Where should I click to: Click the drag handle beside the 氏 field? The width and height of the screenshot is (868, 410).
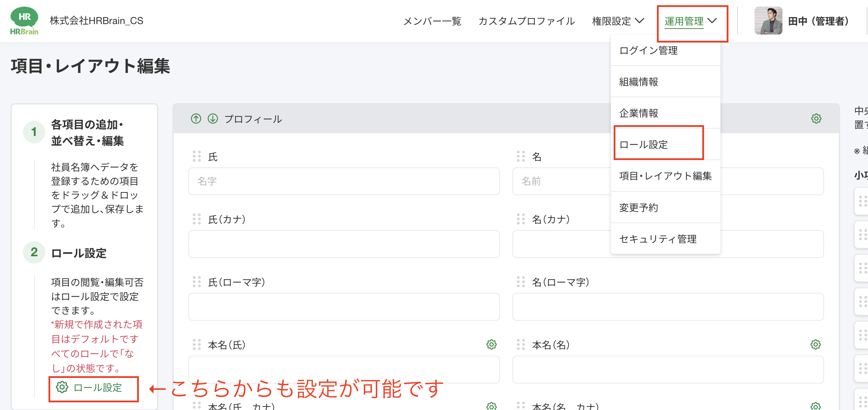click(x=196, y=157)
